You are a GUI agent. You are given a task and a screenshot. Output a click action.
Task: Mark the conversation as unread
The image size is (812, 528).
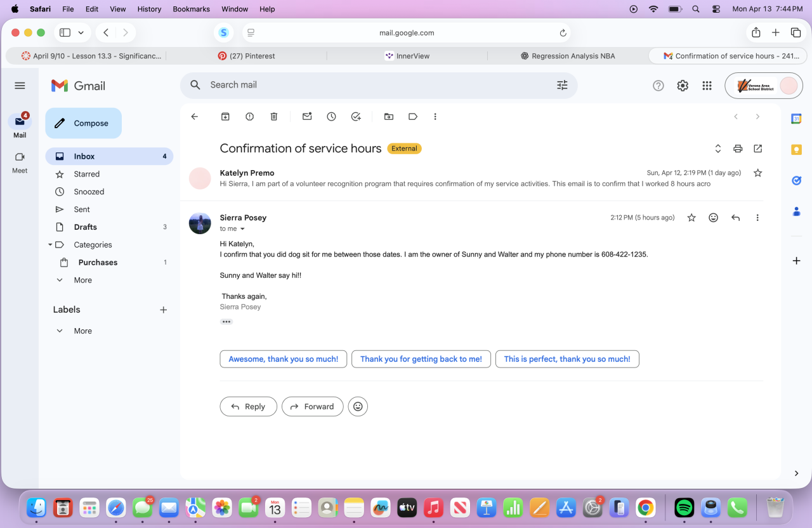click(x=307, y=117)
